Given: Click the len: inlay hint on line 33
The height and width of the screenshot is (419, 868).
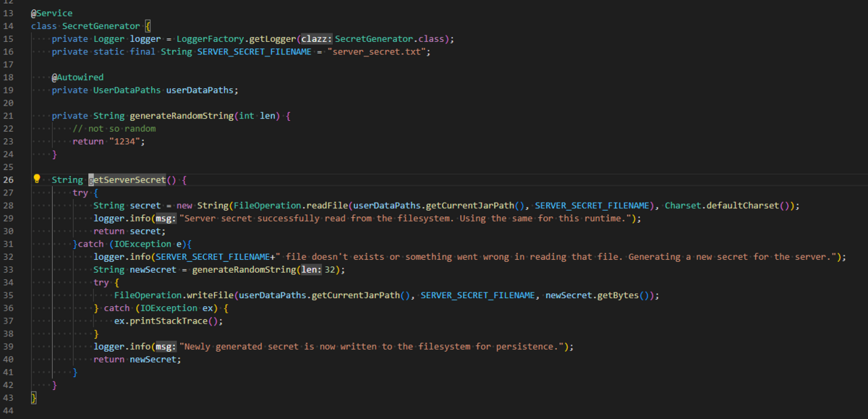Looking at the screenshot, I should pyautogui.click(x=310, y=269).
